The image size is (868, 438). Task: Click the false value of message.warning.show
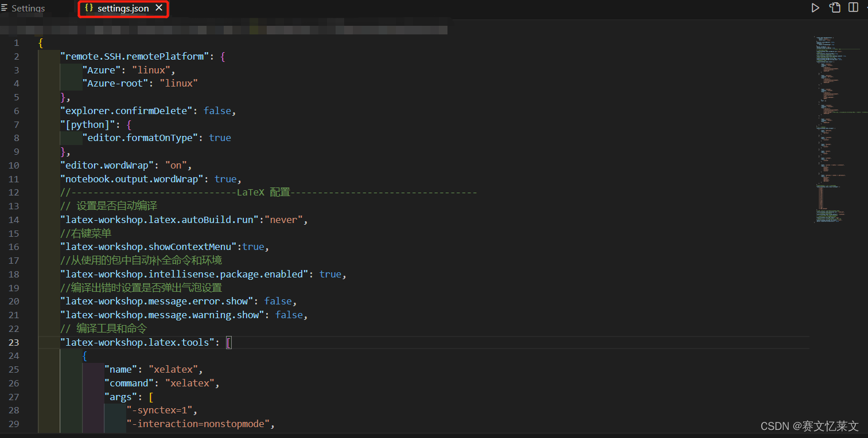coord(289,315)
